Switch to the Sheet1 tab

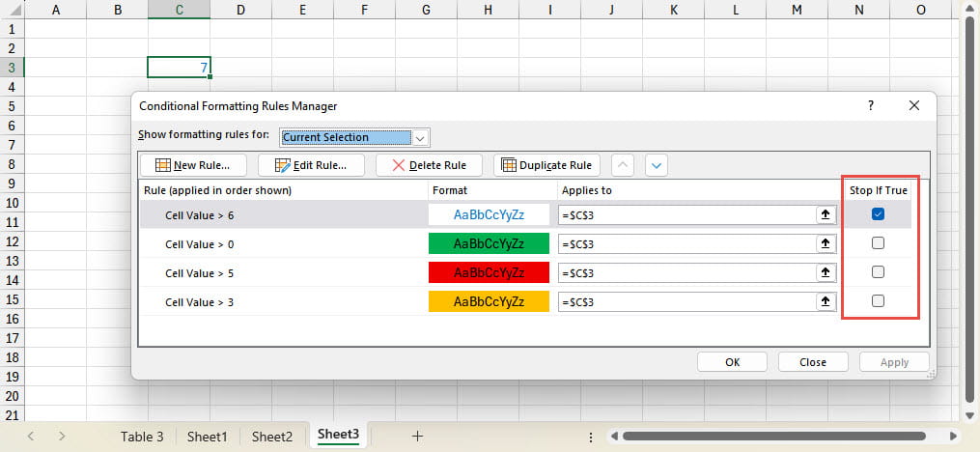tap(207, 437)
